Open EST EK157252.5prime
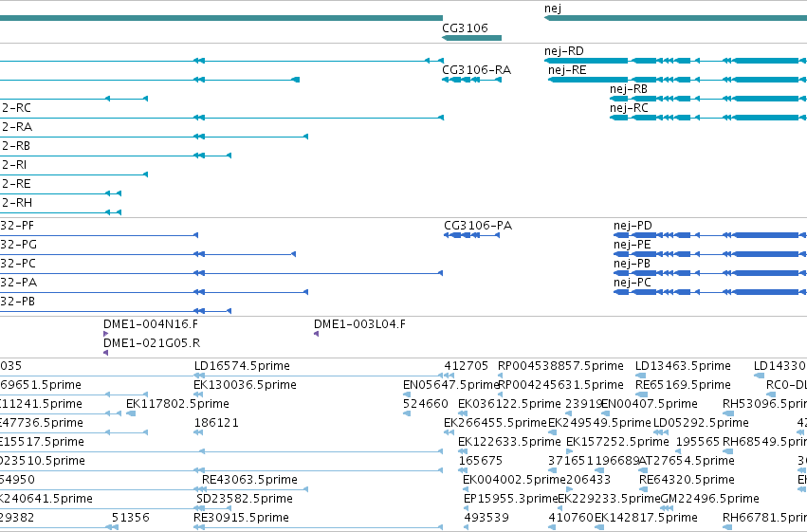The image size is (807, 532). coord(617,442)
